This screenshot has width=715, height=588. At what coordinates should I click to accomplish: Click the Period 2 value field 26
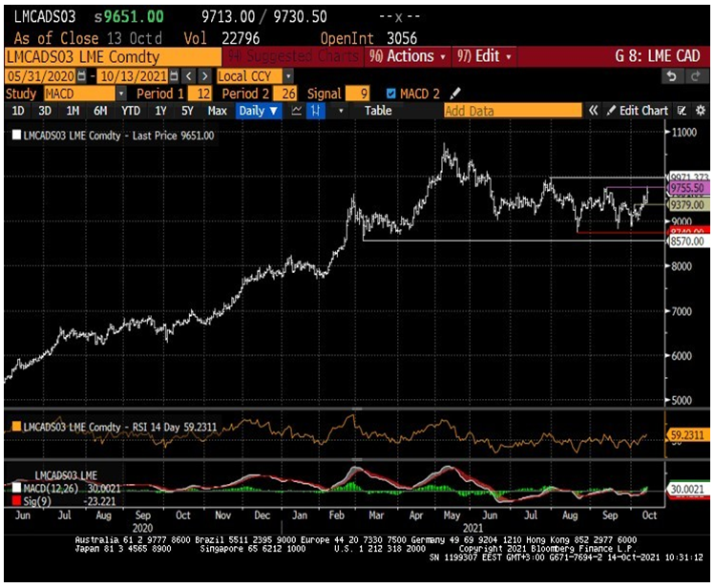285,94
